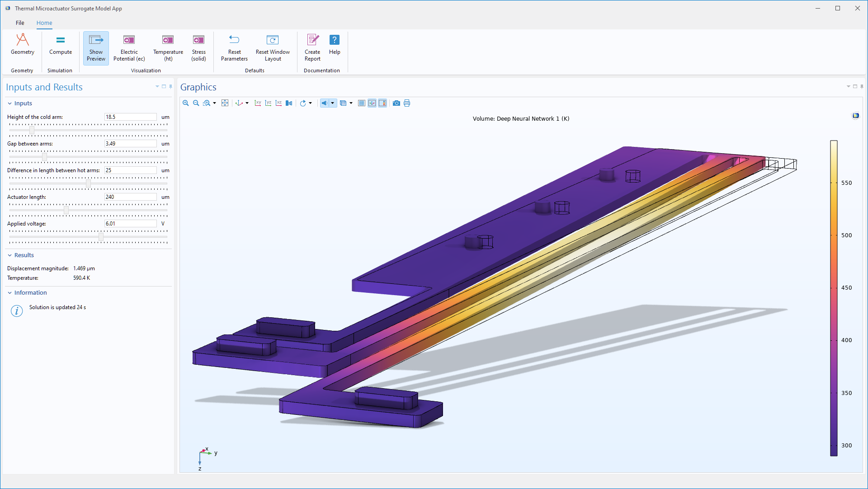Select the Home ribbon tab
Image resolution: width=868 pixels, height=489 pixels.
point(44,23)
